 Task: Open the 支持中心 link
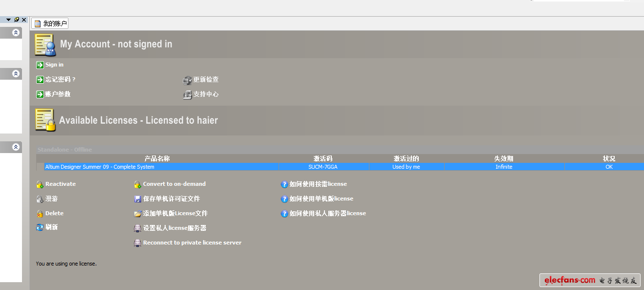[206, 94]
